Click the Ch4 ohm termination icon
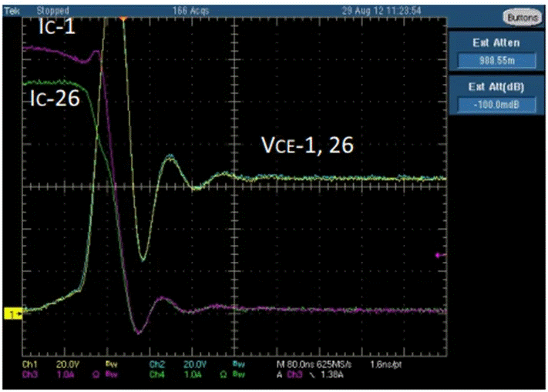548x392 pixels. pyautogui.click(x=224, y=374)
